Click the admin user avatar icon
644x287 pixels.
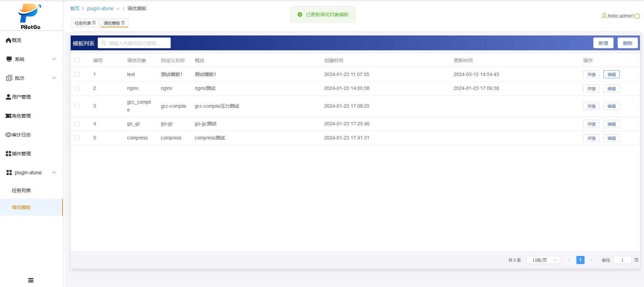point(604,16)
